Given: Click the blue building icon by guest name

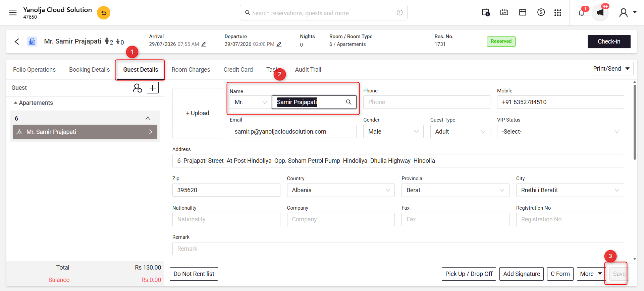Looking at the screenshot, I should point(32,42).
